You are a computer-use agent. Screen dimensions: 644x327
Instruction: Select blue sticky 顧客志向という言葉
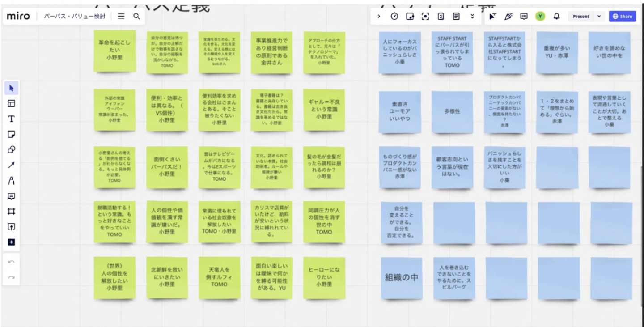(452, 167)
